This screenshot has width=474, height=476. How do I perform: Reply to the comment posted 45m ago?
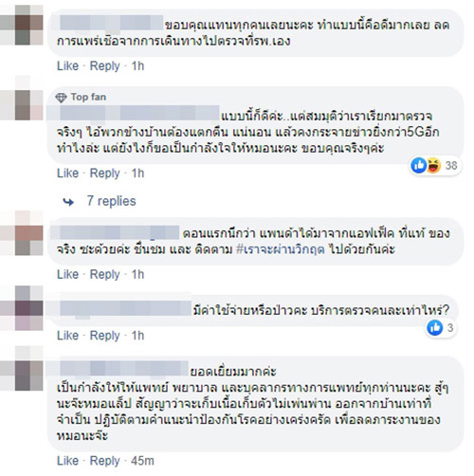click(x=105, y=461)
